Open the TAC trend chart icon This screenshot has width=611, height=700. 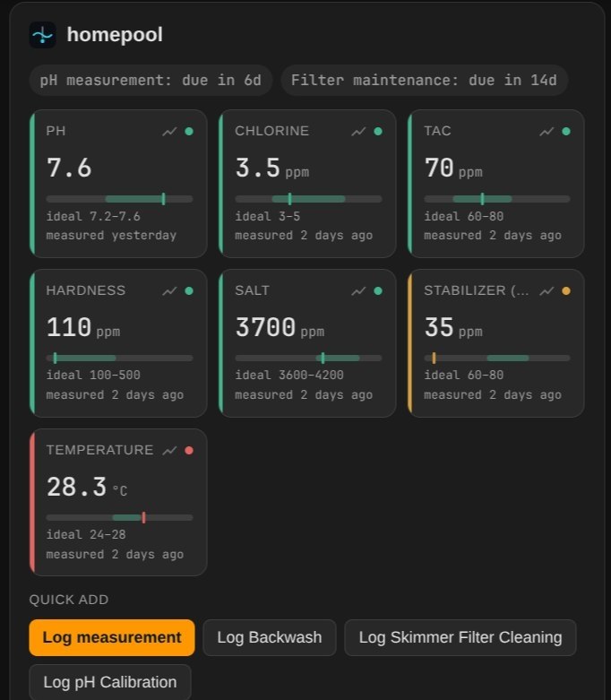(x=546, y=131)
